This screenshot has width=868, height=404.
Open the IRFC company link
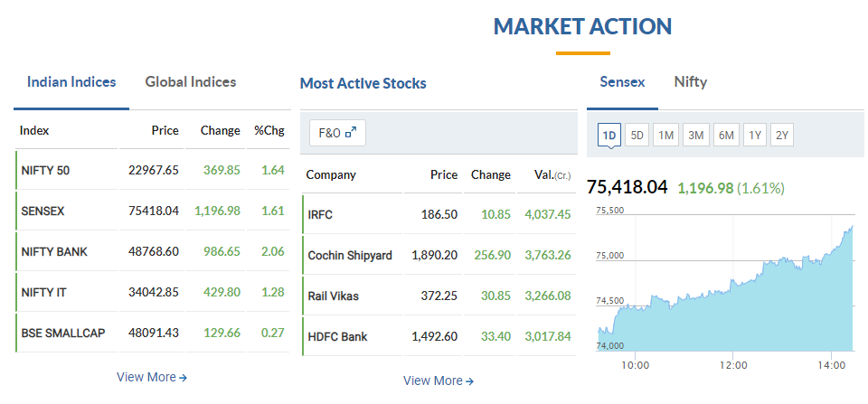pos(320,215)
